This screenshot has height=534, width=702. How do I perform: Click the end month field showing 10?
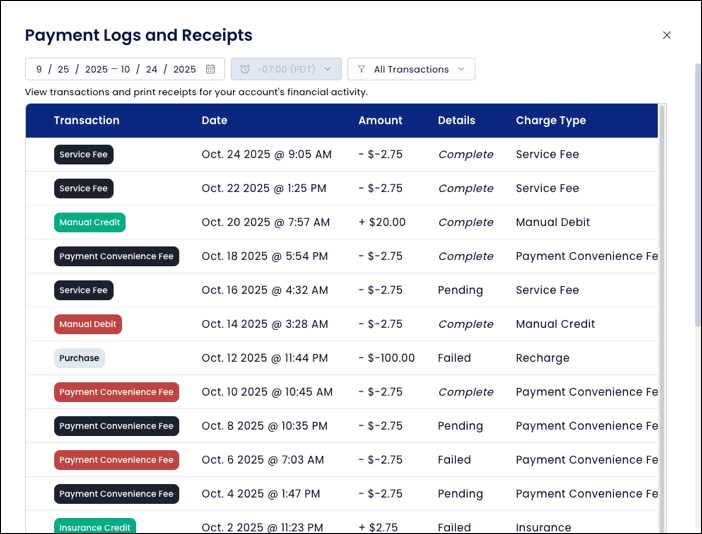(125, 69)
